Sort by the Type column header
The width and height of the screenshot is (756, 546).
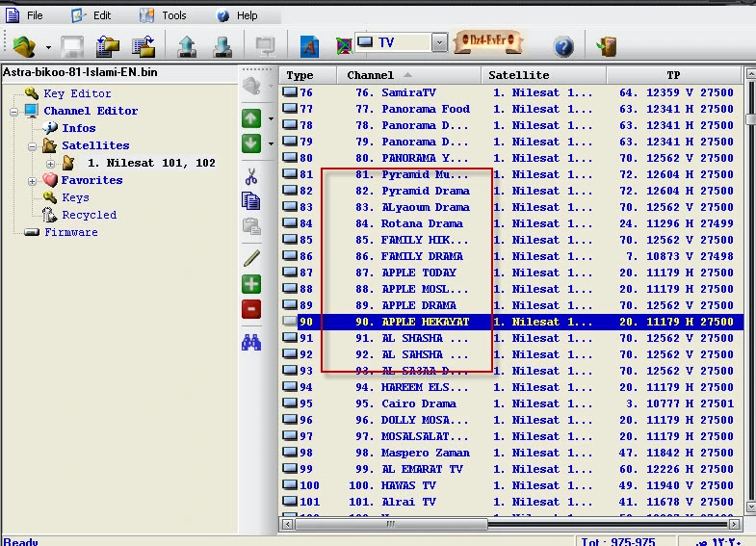(307, 76)
